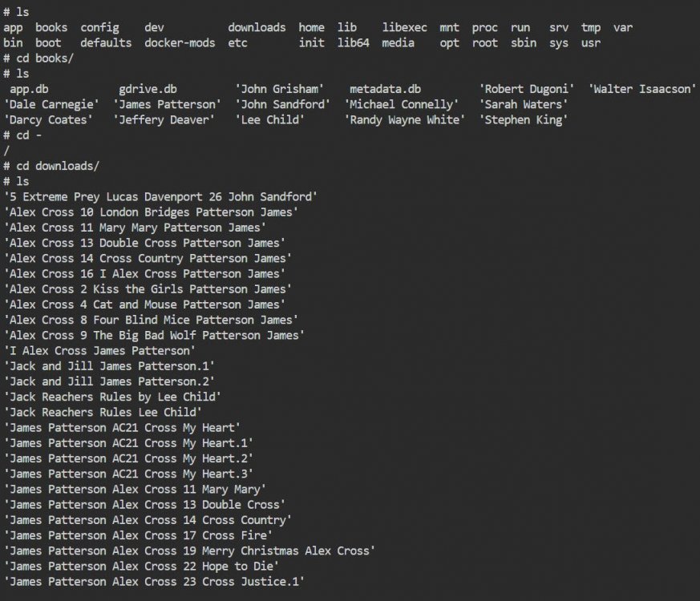
Task: Click the 'cd downloads/' command line
Action: point(51,166)
